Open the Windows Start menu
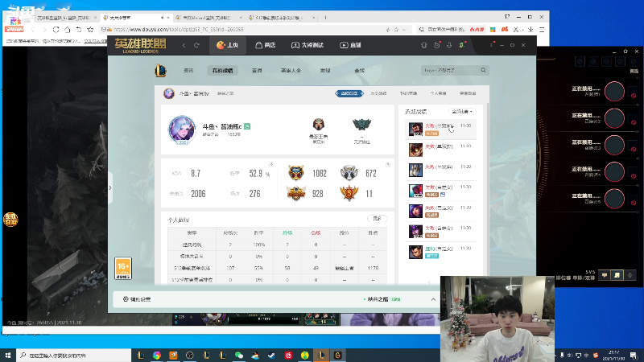644x362 pixels. (8, 355)
